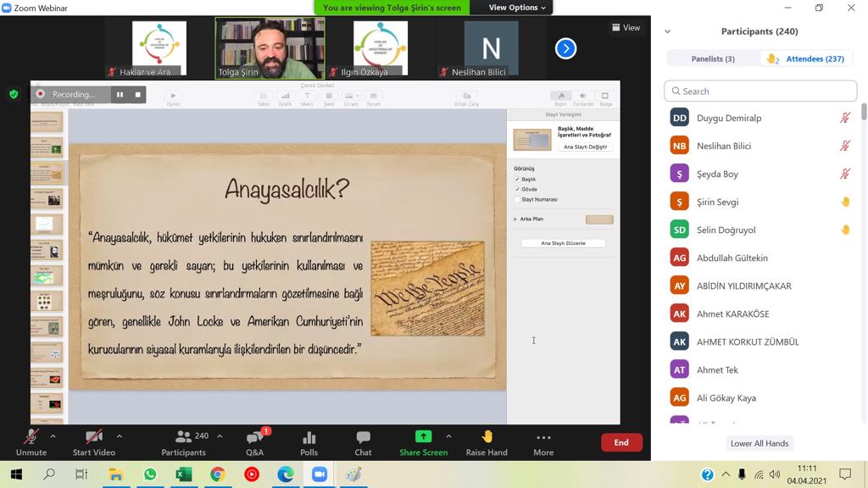
Task: Pause the recording
Action: coord(120,95)
